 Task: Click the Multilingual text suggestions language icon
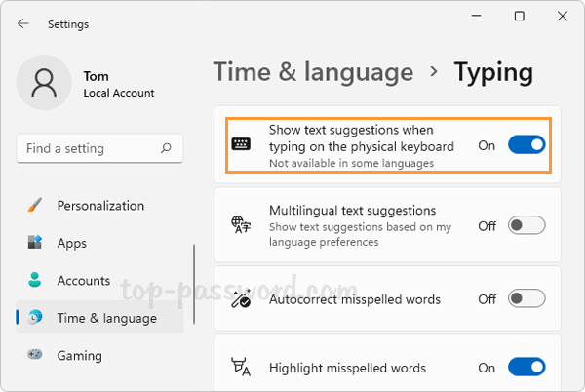[240, 225]
